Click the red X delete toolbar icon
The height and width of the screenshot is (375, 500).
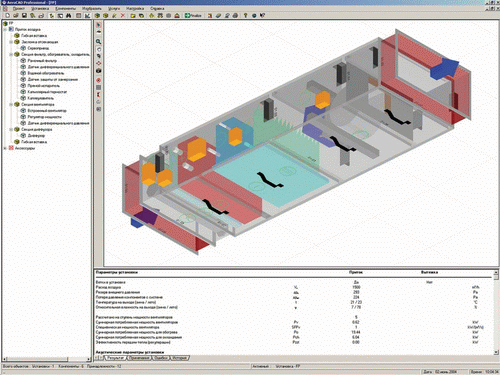123,15
